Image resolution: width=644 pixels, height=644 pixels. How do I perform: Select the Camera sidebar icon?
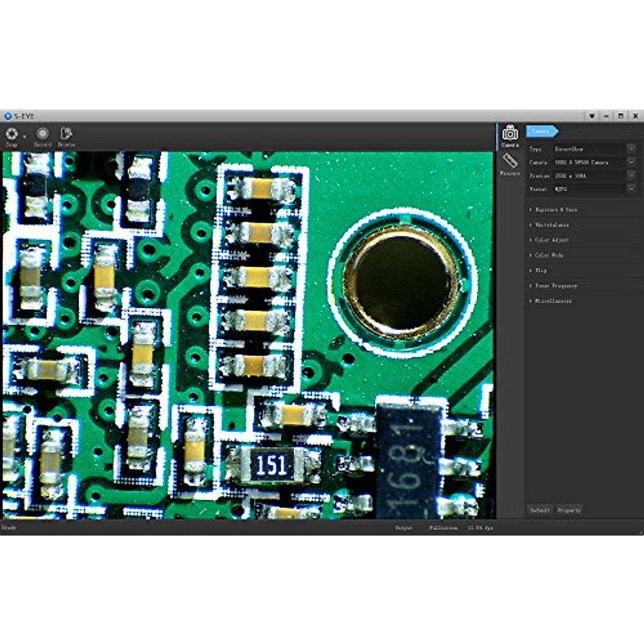tap(510, 133)
